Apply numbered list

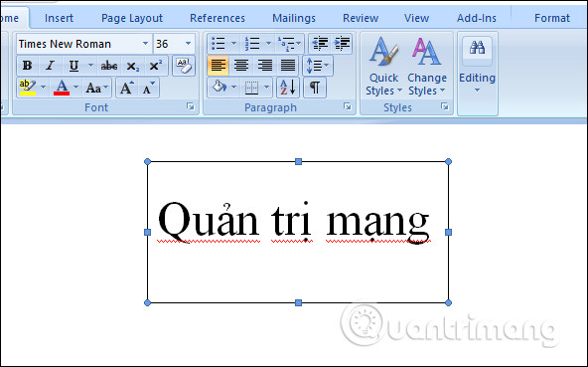tap(252, 44)
